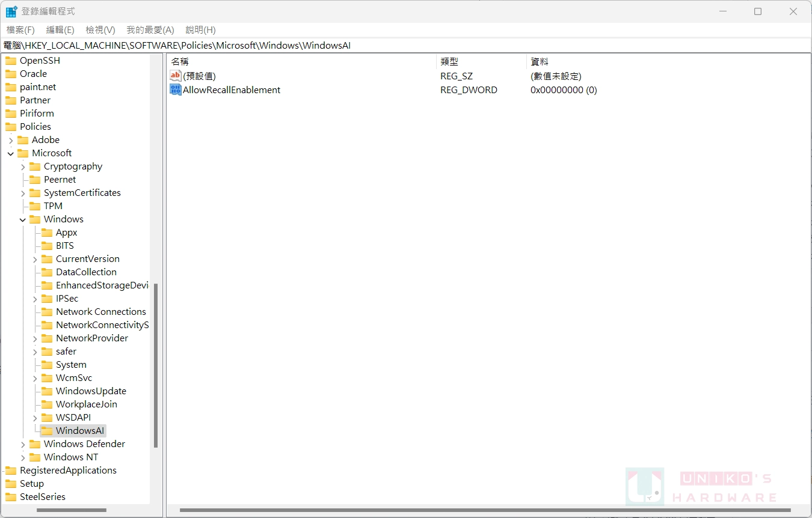Select the DataCollection folder icon
812x518 pixels.
47,272
